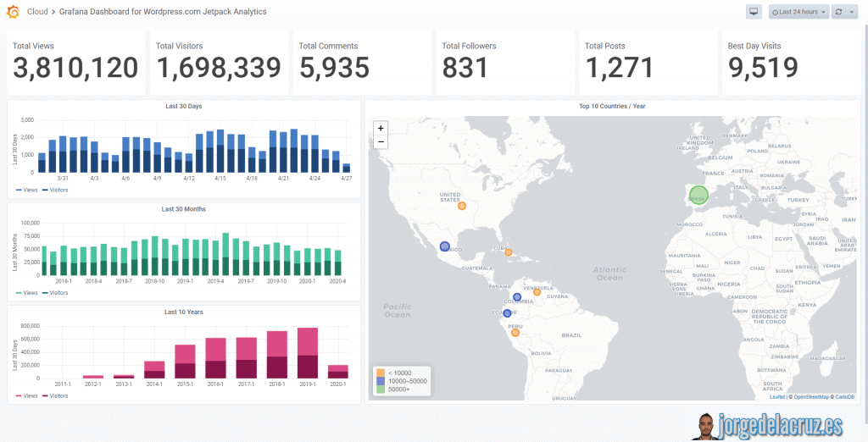Click the 9,519 best day visits value
The height and width of the screenshot is (442, 868).
click(762, 68)
